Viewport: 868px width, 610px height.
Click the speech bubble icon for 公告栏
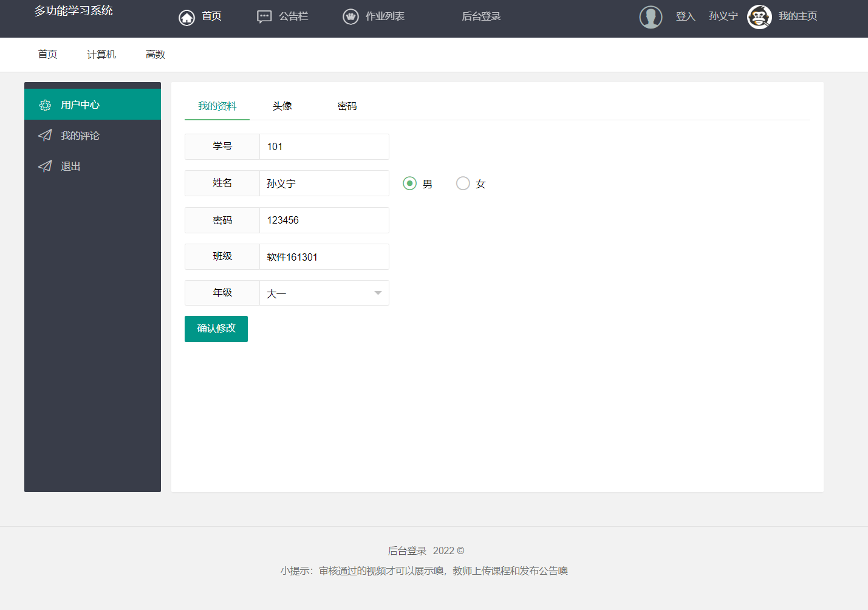tap(264, 16)
